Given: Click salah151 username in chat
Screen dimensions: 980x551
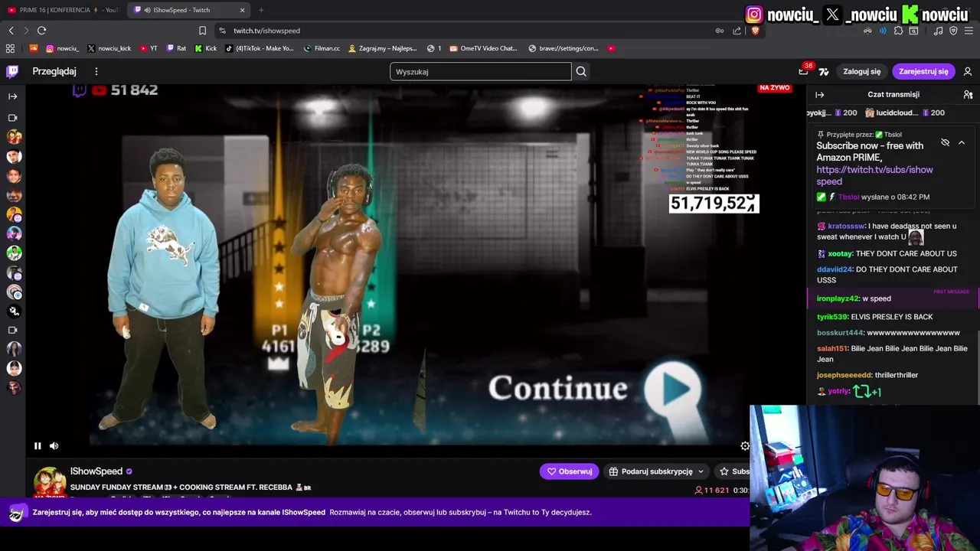Looking at the screenshot, I should (832, 348).
